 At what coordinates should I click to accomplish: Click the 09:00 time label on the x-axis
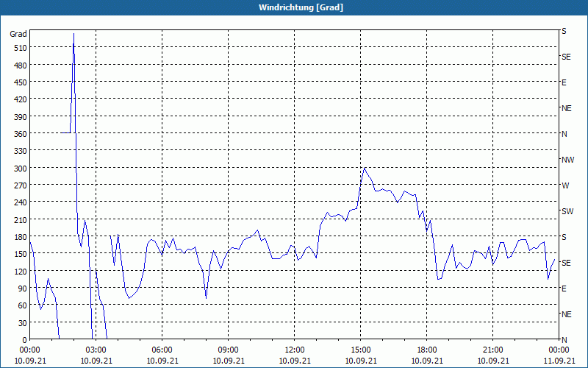coord(229,350)
